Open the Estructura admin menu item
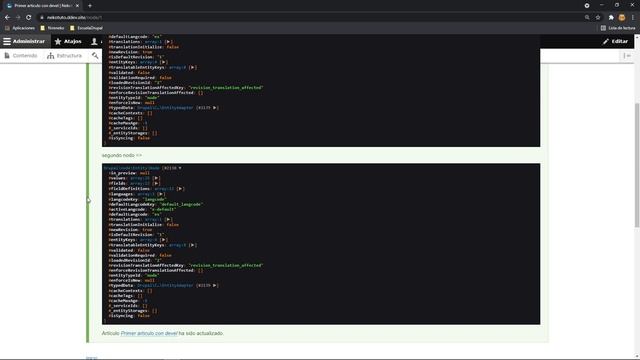Screen dimensions: 640x360 click(64, 56)
